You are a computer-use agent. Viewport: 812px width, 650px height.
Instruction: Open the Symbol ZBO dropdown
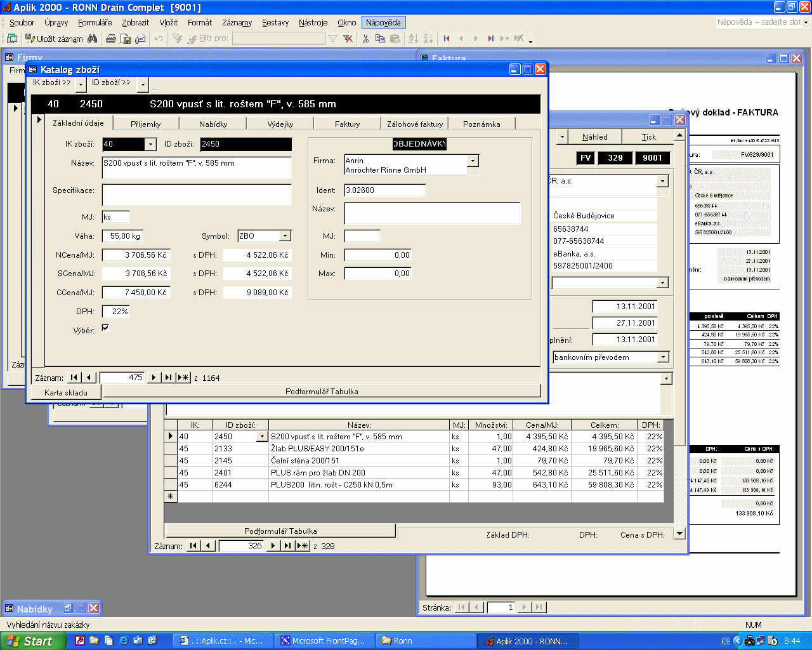(x=285, y=236)
